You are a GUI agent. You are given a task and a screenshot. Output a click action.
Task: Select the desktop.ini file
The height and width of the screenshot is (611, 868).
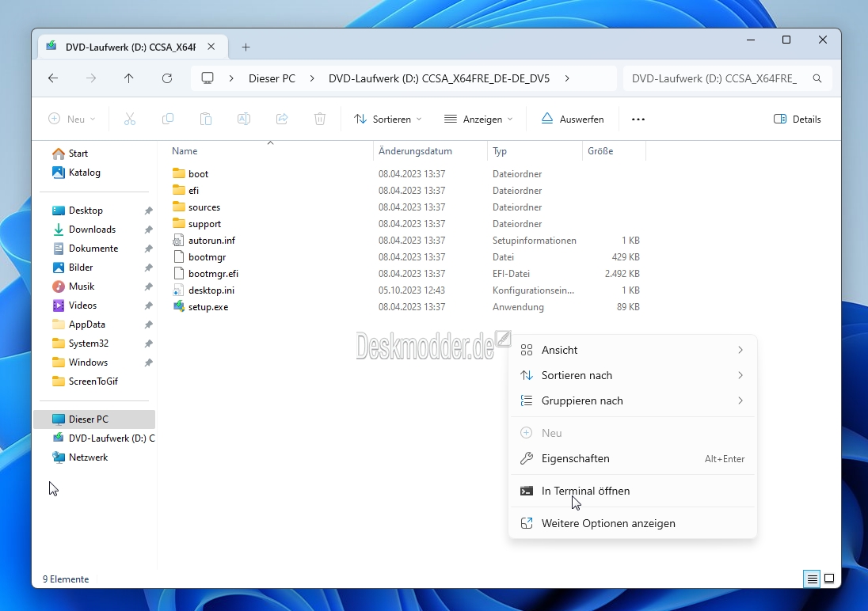coord(211,290)
